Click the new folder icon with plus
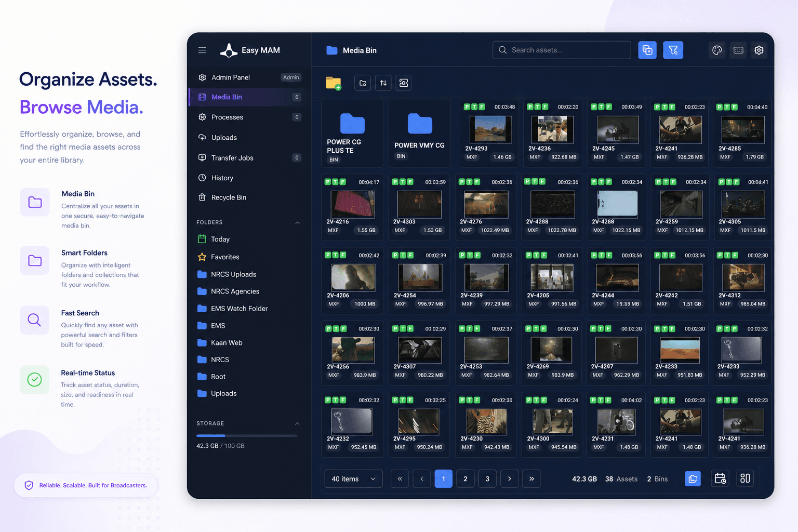The image size is (798, 532). point(334,83)
